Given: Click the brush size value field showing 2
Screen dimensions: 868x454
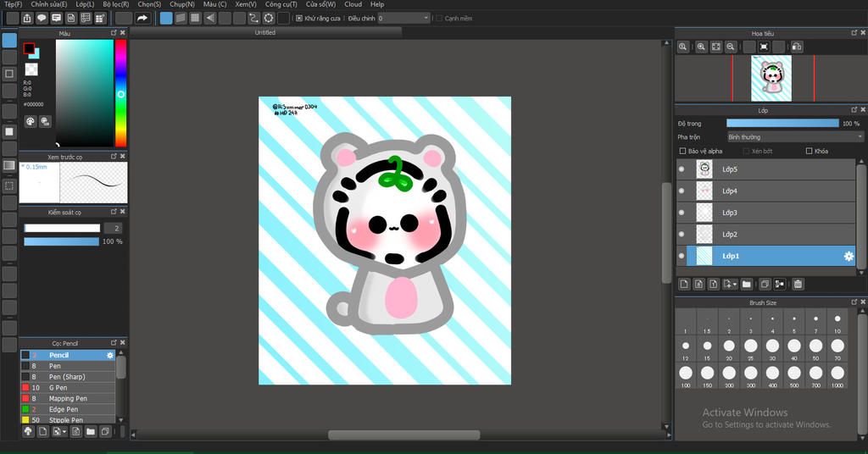Looking at the screenshot, I should pos(114,228).
